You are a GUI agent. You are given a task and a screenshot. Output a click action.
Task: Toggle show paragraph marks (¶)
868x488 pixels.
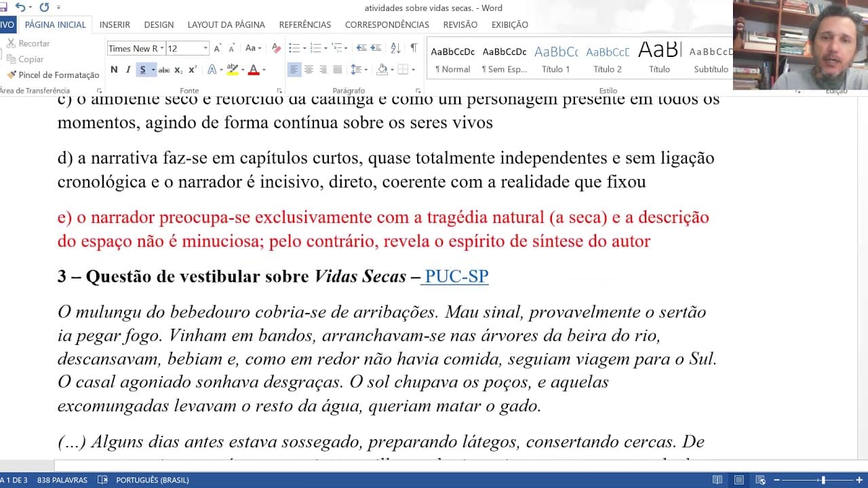click(414, 48)
